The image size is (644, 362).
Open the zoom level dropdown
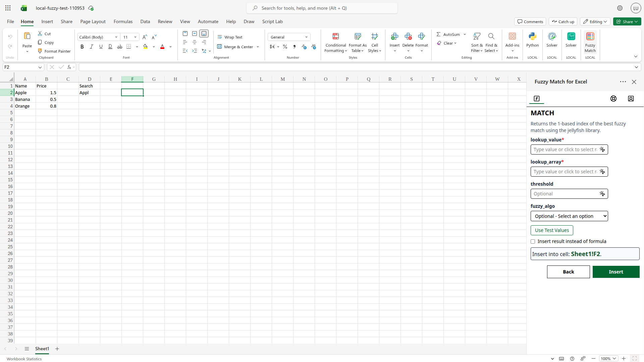[608, 358]
